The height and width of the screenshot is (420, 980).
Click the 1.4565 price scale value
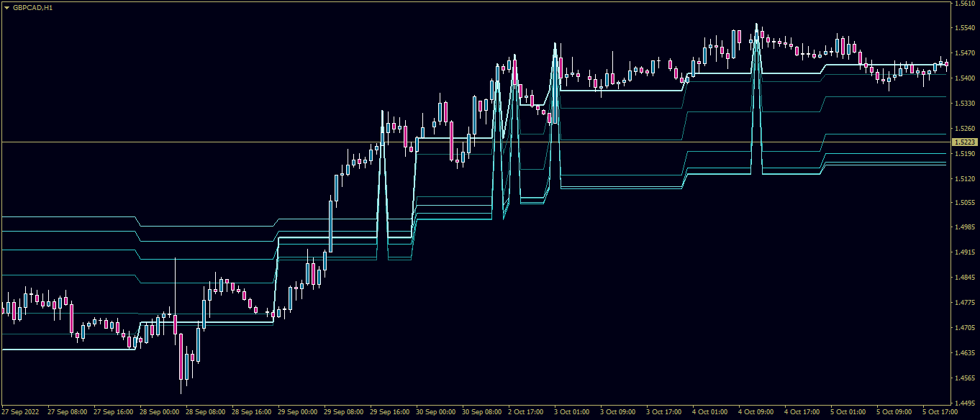tap(964, 378)
